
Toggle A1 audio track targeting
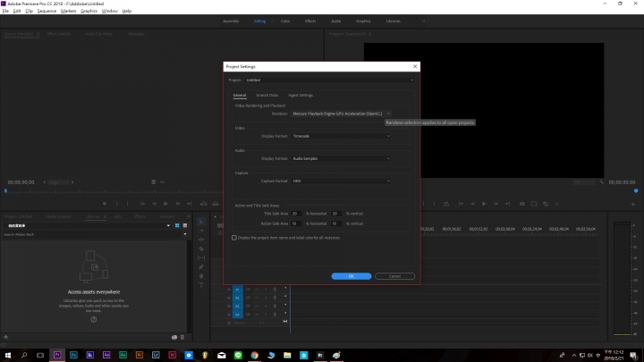click(x=237, y=290)
